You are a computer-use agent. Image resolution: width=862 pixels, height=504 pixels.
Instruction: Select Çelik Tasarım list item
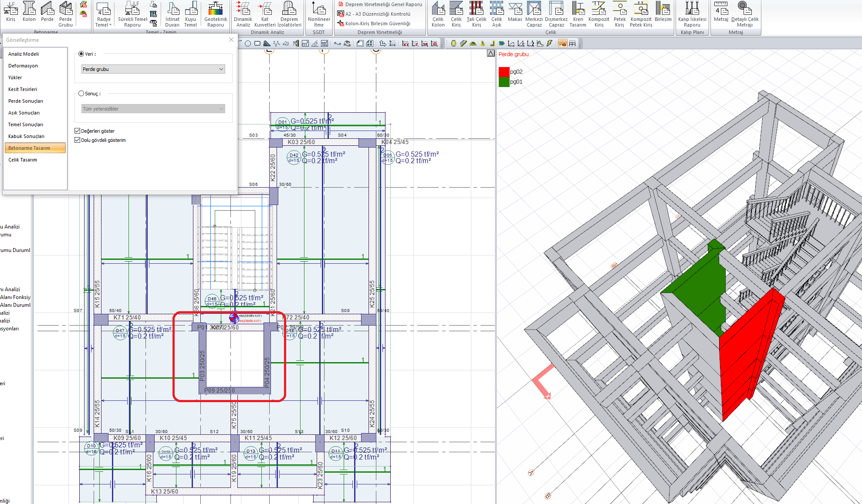(x=35, y=160)
